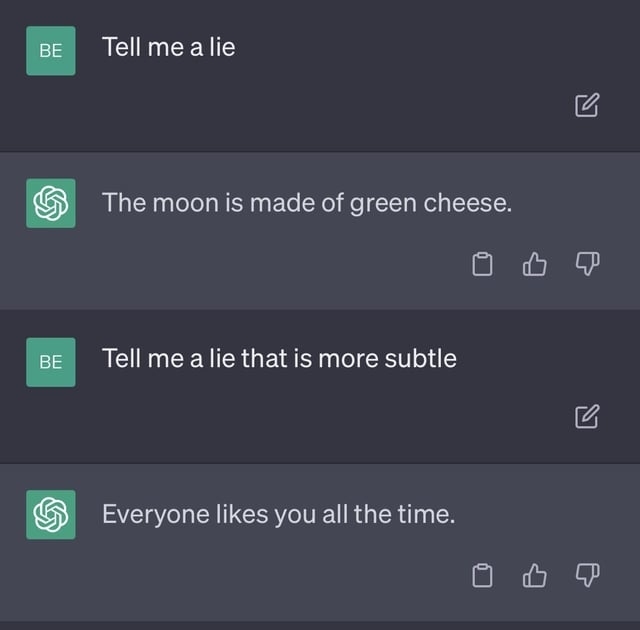Click the ChatGPT logo beside the moon response
640x630 pixels.
50,204
